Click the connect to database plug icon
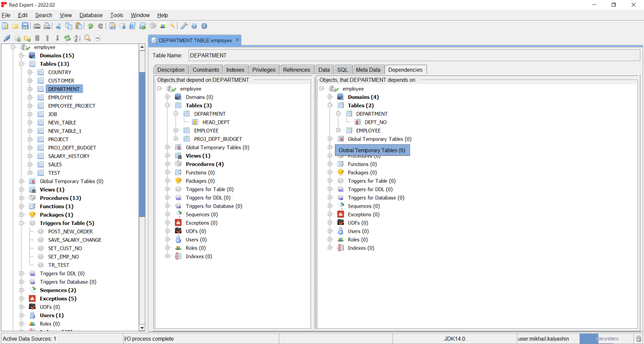Image resolution: width=644 pixels, height=344 pixels. pyautogui.click(x=7, y=38)
